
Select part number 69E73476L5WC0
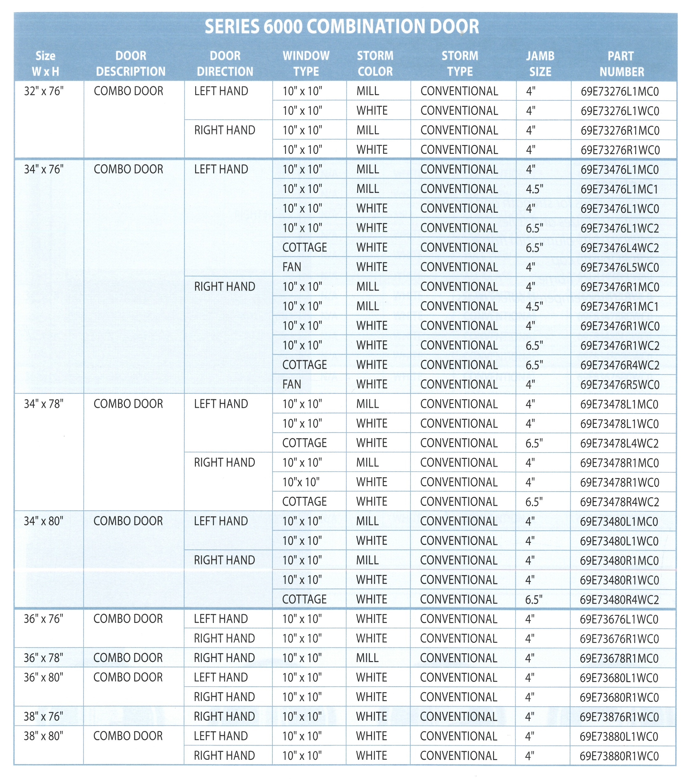[620, 268]
